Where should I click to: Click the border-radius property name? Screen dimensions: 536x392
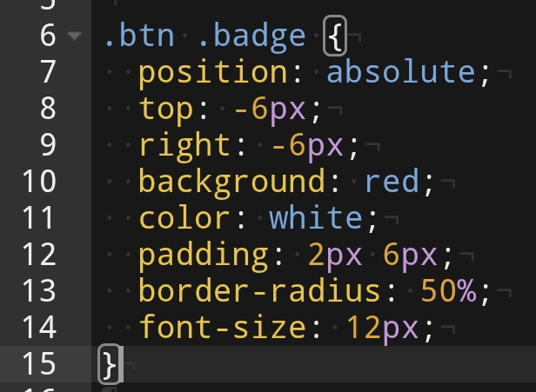pos(260,292)
